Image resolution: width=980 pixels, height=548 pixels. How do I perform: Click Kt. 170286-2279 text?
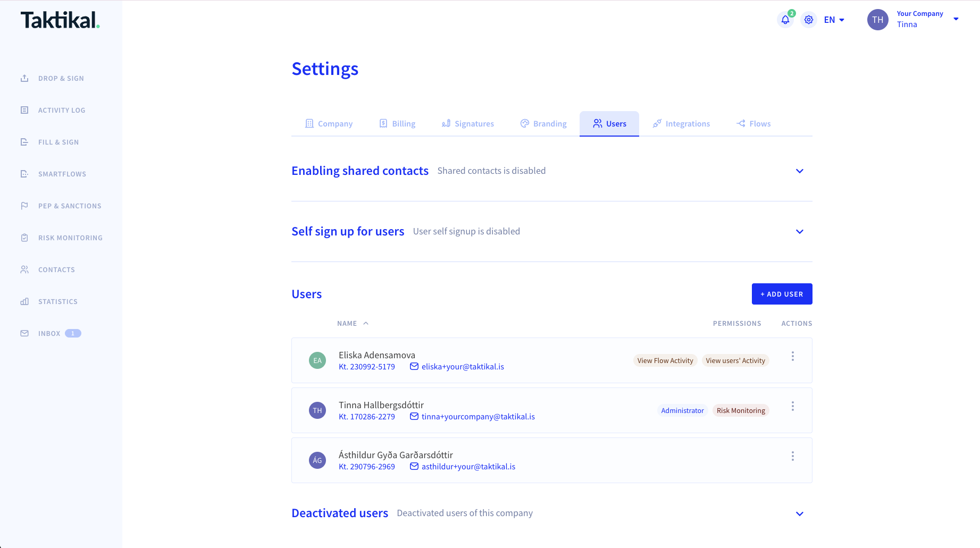coord(367,416)
